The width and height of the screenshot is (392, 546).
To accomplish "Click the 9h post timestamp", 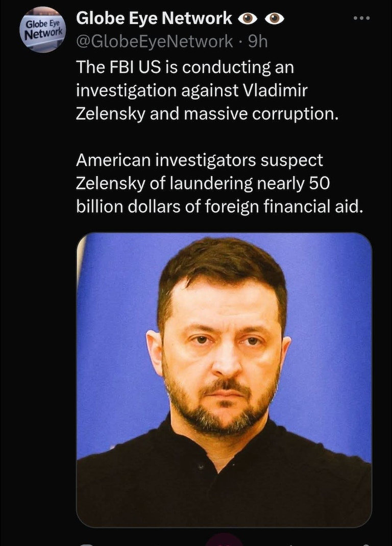I will point(258,41).
